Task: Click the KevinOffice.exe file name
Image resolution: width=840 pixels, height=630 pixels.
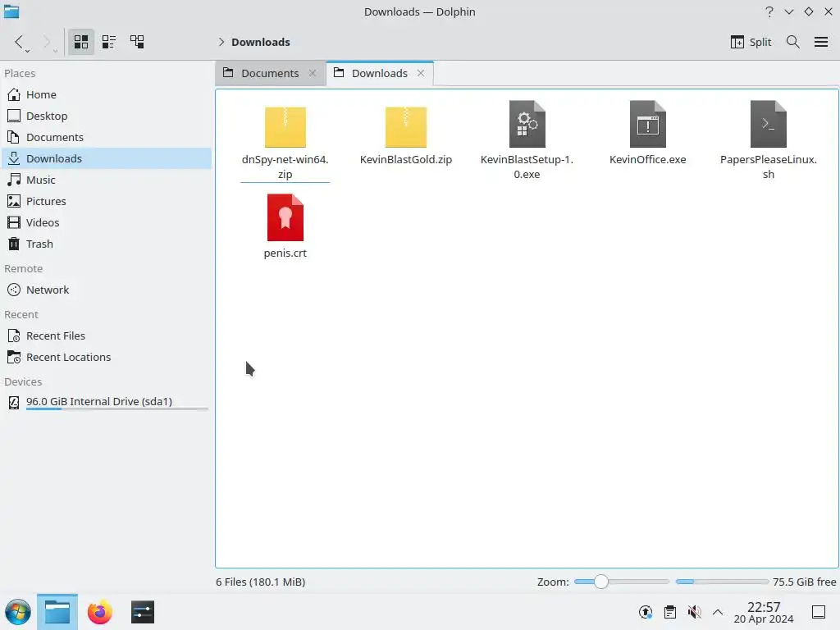Action: pos(648,160)
